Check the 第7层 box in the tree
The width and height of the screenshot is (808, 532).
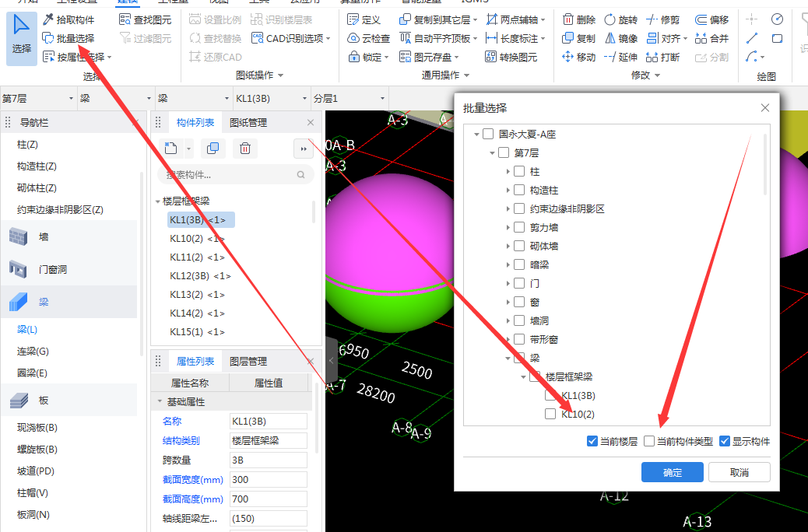click(504, 152)
